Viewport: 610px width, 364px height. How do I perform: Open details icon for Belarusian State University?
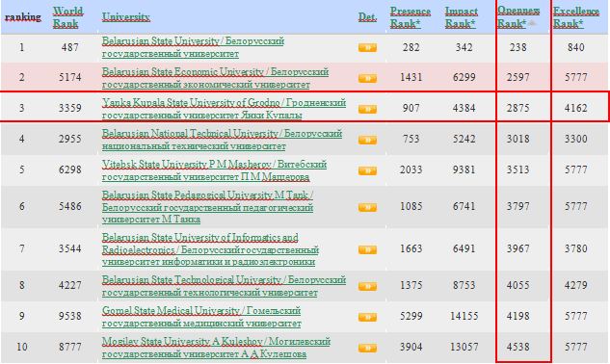point(367,48)
